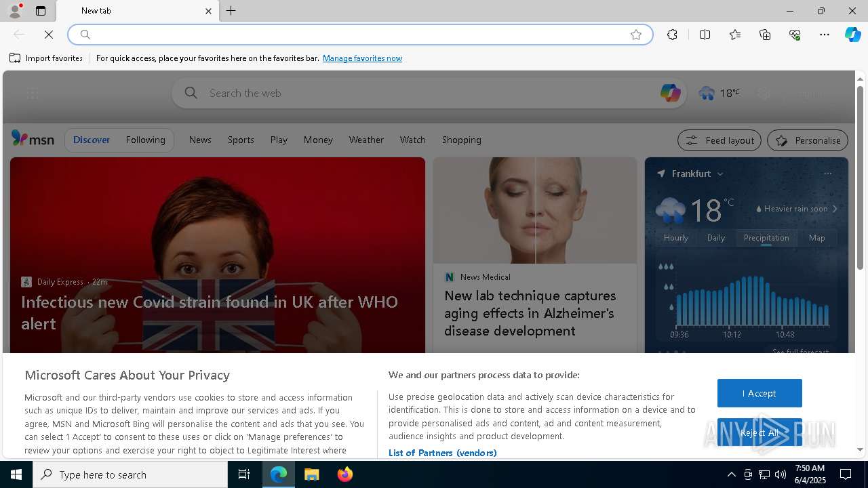Open the Weather section in nav
868x488 pixels.
coord(366,140)
